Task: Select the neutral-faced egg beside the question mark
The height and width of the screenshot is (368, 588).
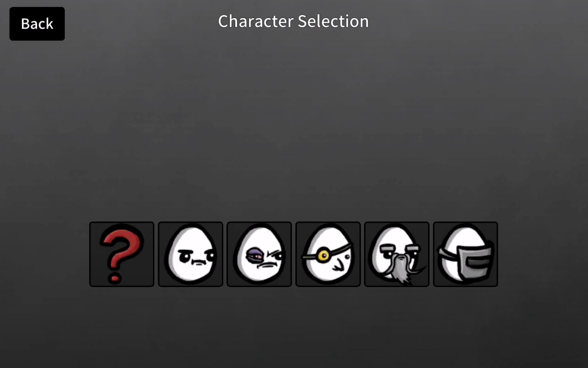Action: pyautogui.click(x=191, y=254)
